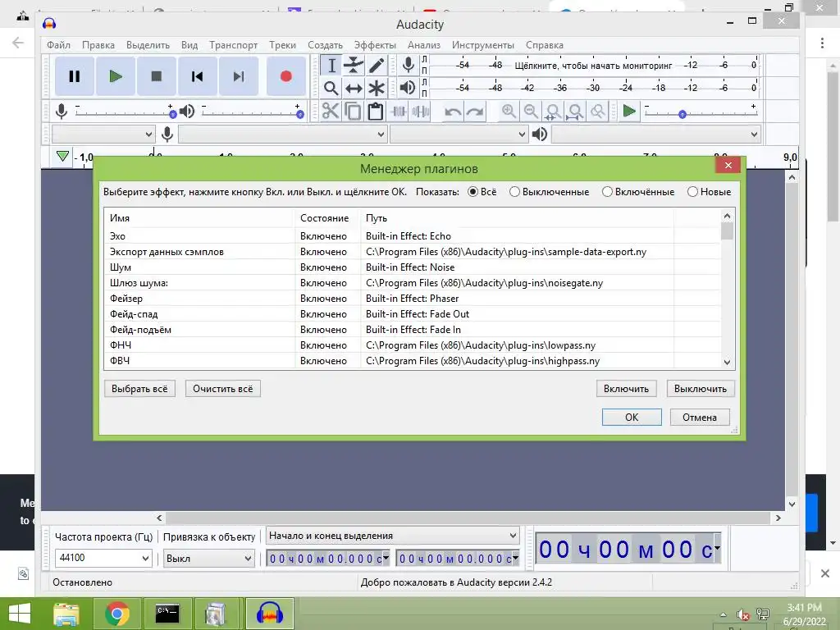Start playback with the Play button

point(115,76)
